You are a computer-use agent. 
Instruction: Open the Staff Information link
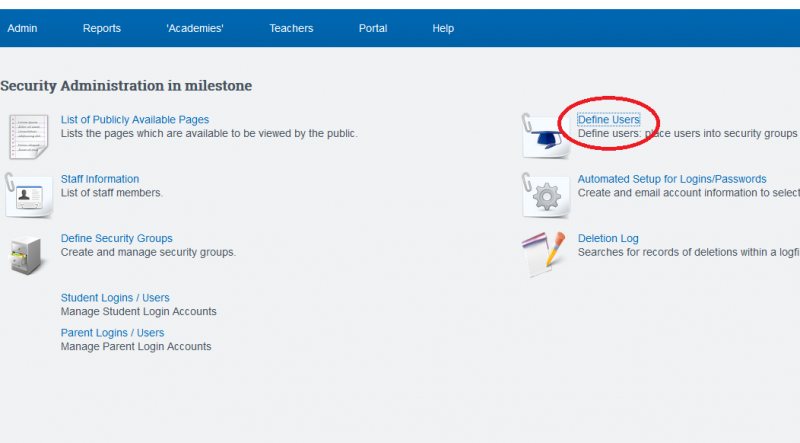pyautogui.click(x=100, y=179)
